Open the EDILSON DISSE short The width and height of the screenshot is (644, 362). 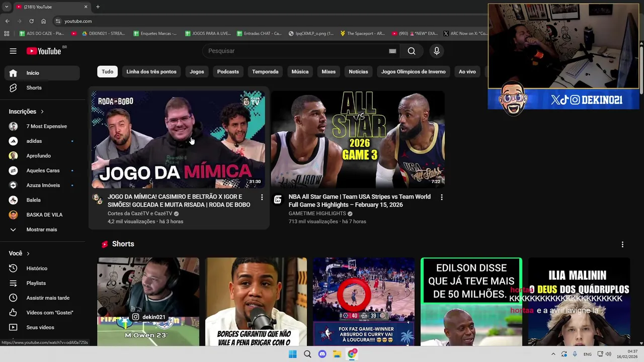point(471,302)
